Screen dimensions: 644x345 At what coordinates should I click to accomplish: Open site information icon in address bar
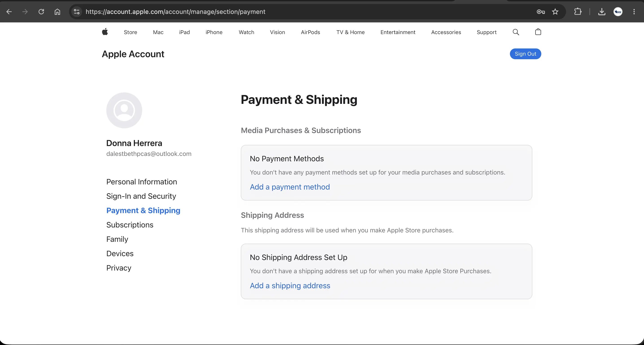pyautogui.click(x=77, y=12)
